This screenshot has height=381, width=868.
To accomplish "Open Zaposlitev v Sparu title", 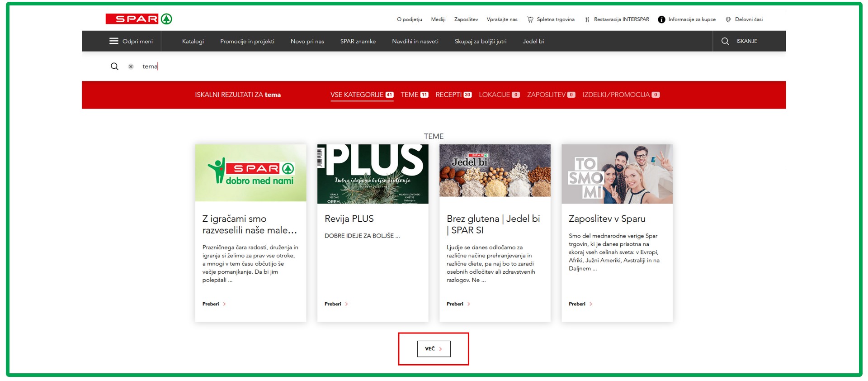I will click(x=607, y=219).
